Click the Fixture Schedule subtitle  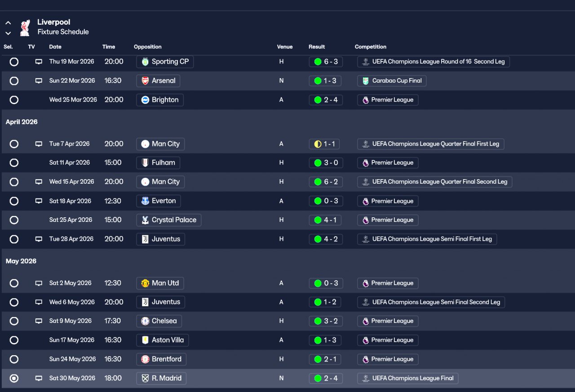click(x=63, y=32)
